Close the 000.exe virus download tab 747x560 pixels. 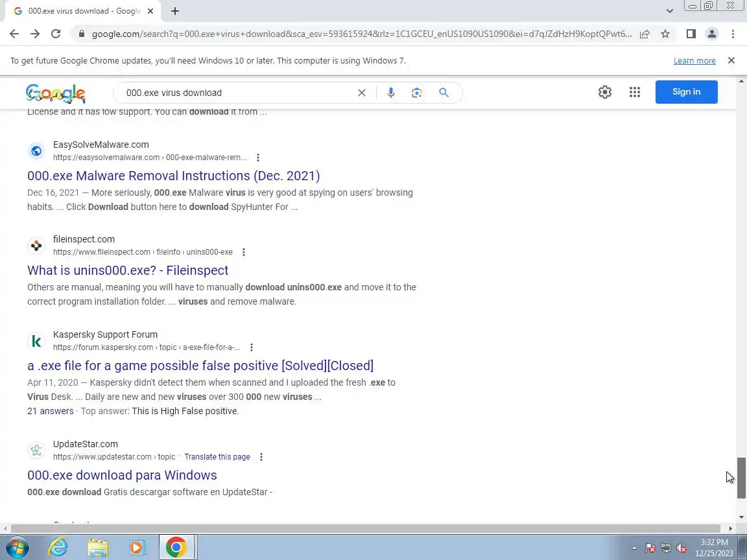[x=150, y=11]
